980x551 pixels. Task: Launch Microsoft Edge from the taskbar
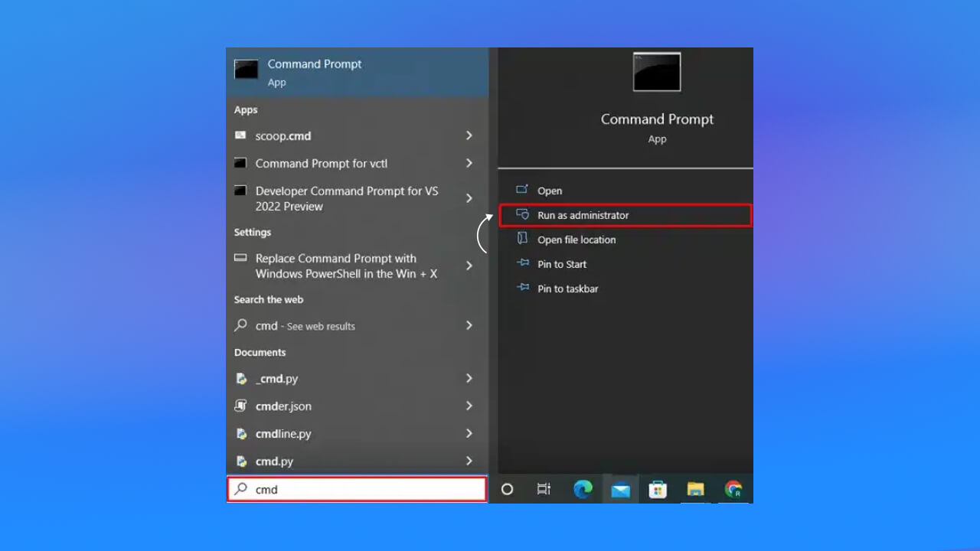tap(583, 489)
